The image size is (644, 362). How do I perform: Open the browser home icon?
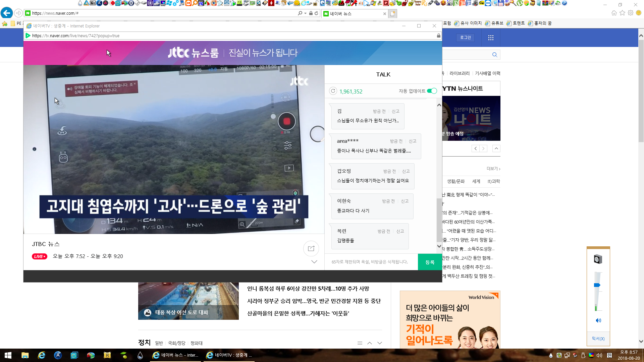pos(614,13)
